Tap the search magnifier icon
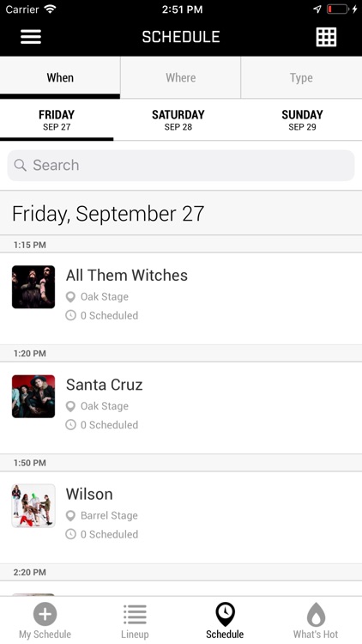362x644 pixels. [x=20, y=165]
